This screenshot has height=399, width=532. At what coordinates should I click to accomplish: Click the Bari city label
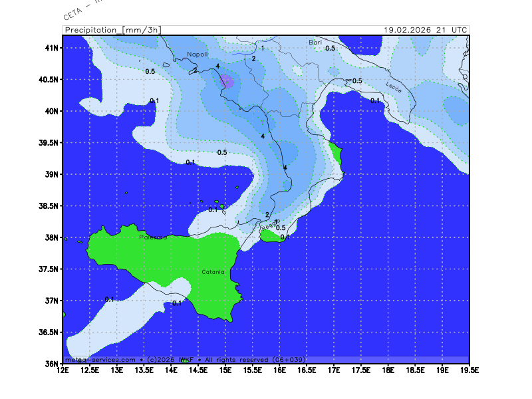point(315,43)
